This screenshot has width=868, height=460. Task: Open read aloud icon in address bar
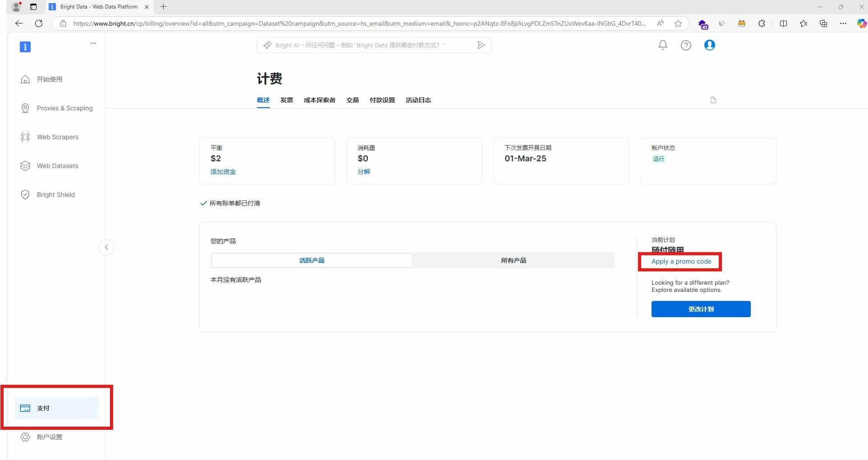pyautogui.click(x=660, y=23)
